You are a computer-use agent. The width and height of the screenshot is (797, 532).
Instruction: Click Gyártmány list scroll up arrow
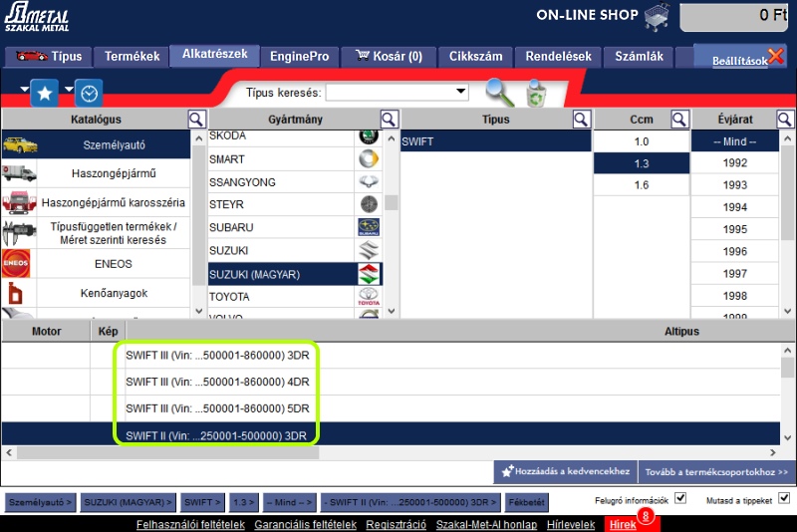391,138
